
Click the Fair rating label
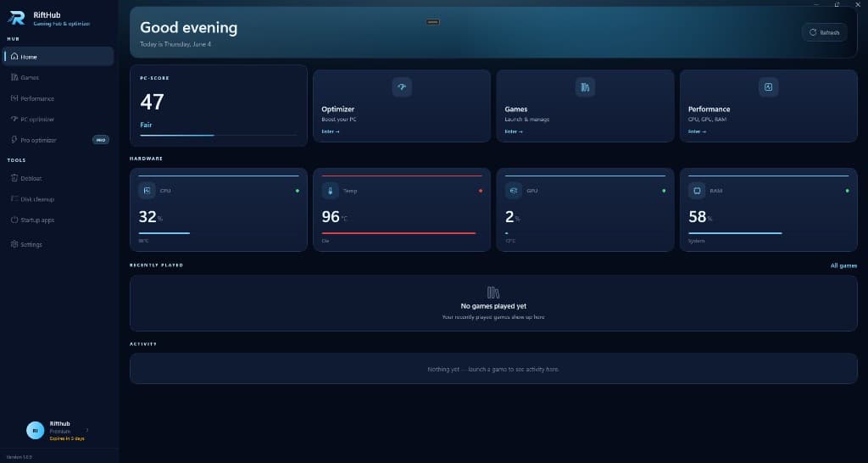coord(146,126)
